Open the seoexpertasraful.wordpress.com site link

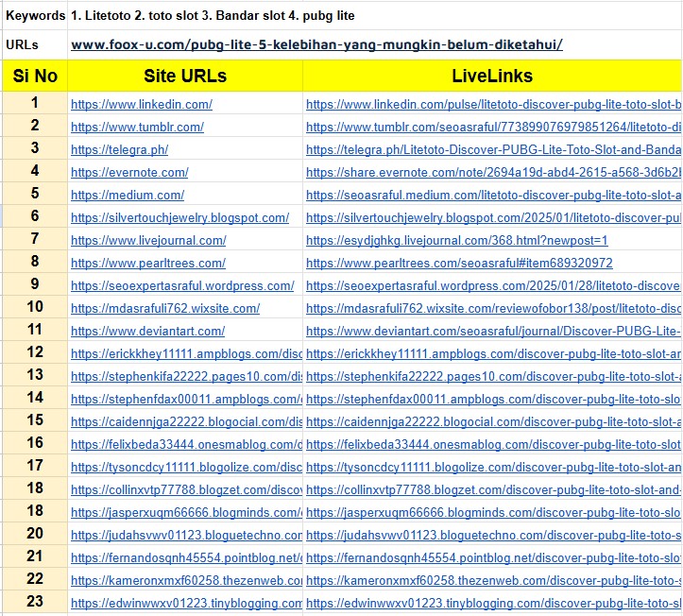(182, 285)
